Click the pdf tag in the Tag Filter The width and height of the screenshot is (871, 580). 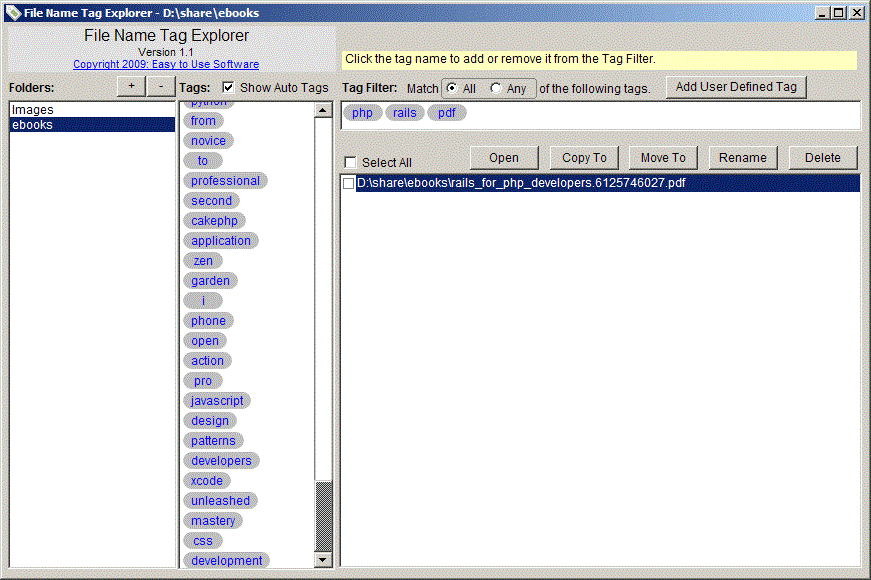pyautogui.click(x=446, y=112)
